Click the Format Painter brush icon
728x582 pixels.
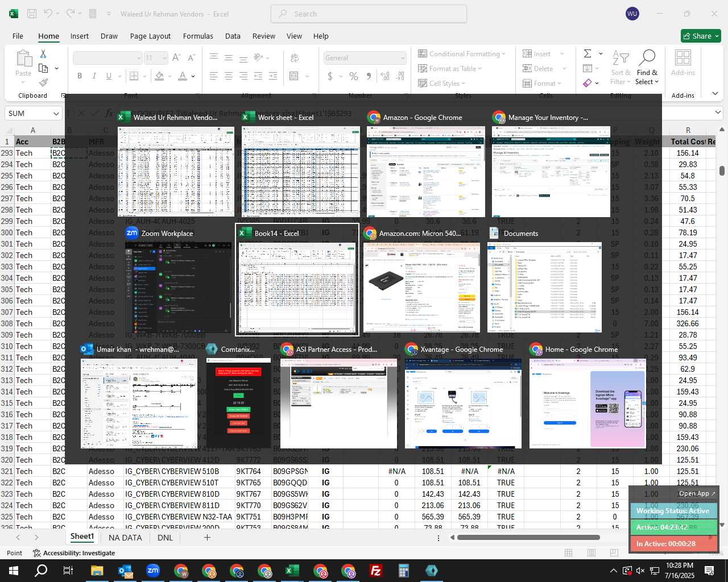pyautogui.click(x=43, y=83)
